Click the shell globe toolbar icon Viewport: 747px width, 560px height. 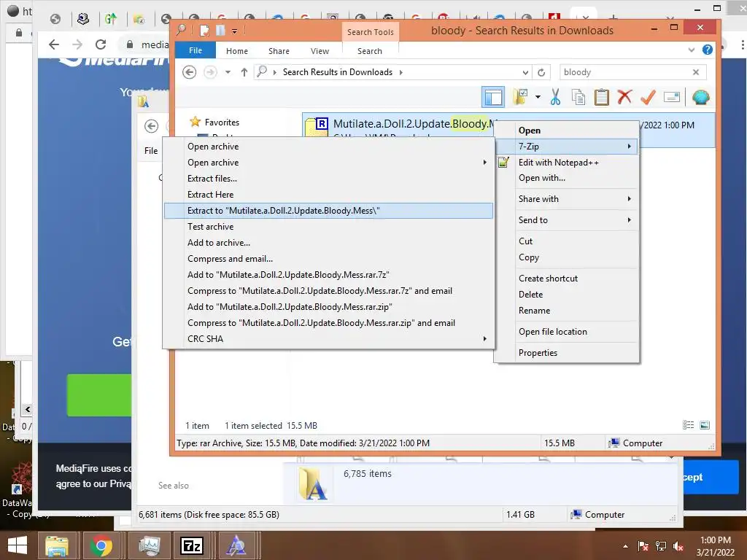(x=701, y=97)
